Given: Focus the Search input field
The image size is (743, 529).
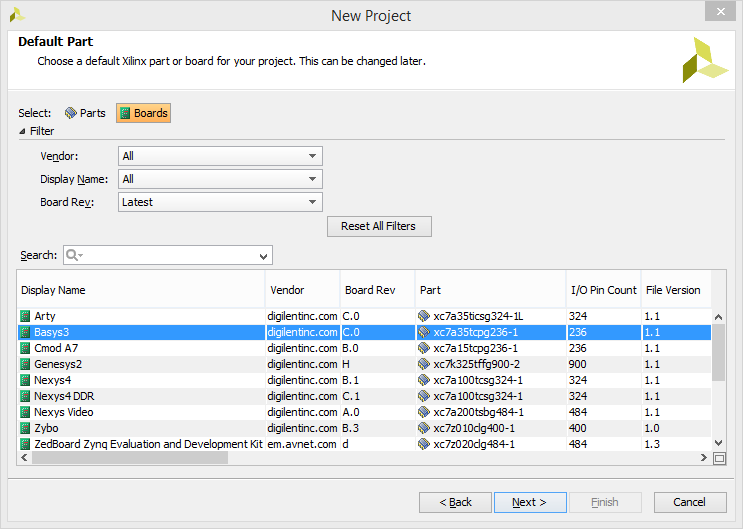Looking at the screenshot, I should [x=168, y=255].
